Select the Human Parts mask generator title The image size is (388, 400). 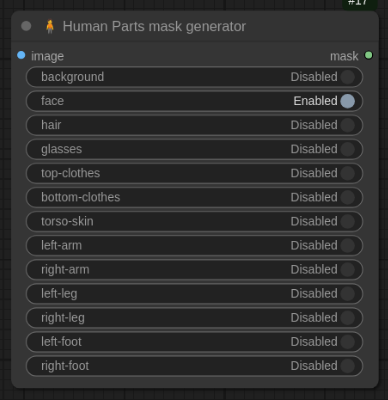[154, 27]
